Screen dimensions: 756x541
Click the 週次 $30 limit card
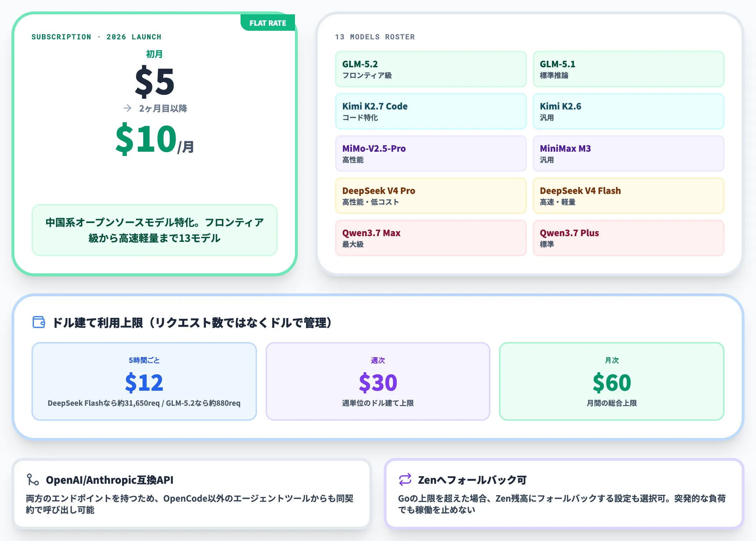[378, 381]
